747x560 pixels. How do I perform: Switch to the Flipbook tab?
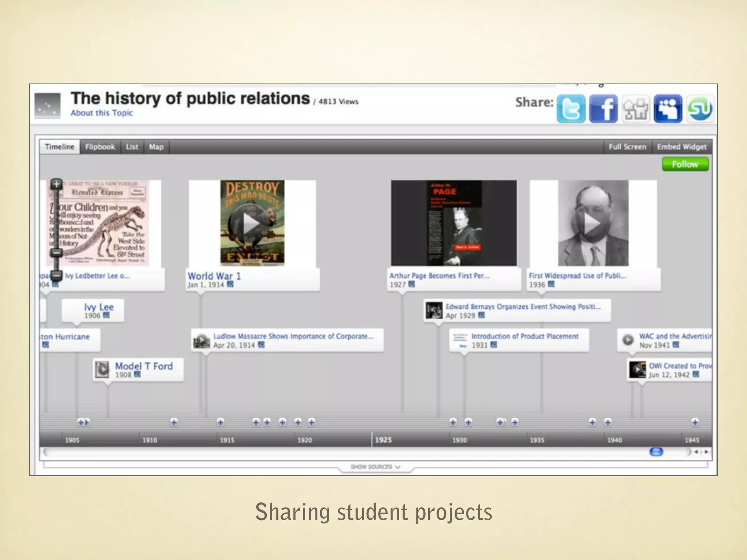point(100,147)
